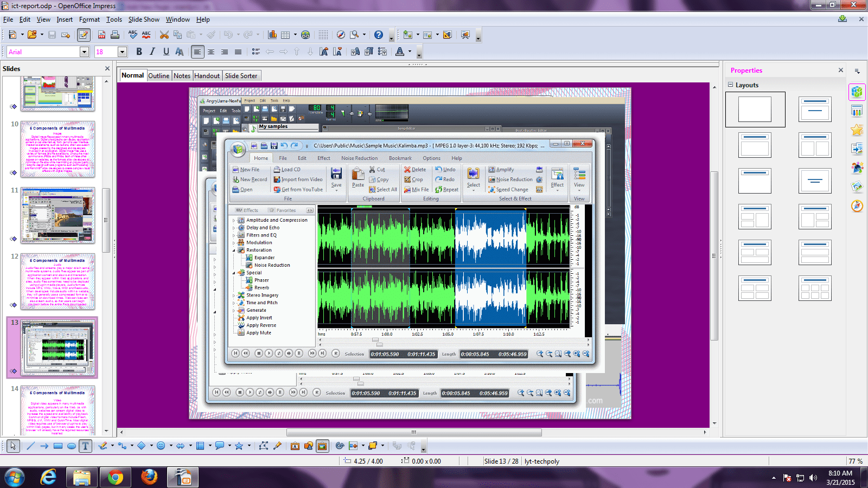Viewport: 868px width, 488px height.
Task: Insert a chart from the toolbar
Action: coord(272,35)
